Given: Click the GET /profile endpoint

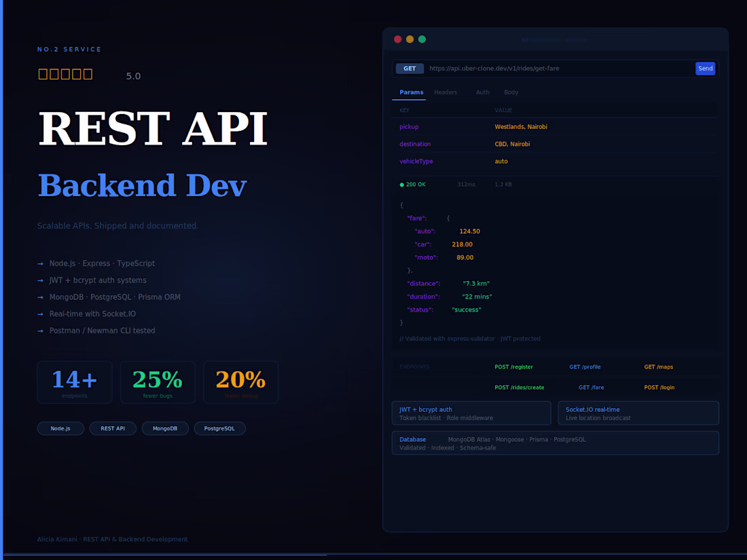Looking at the screenshot, I should 585,367.
